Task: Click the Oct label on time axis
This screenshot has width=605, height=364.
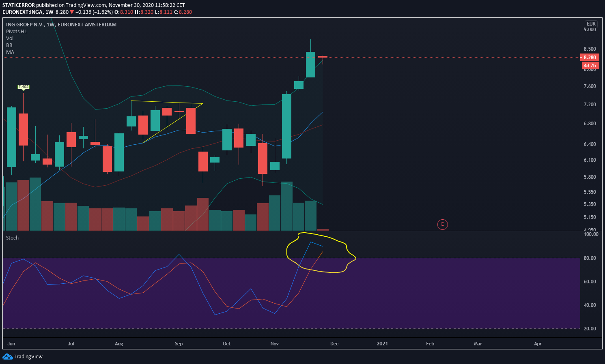Action: pos(226,344)
